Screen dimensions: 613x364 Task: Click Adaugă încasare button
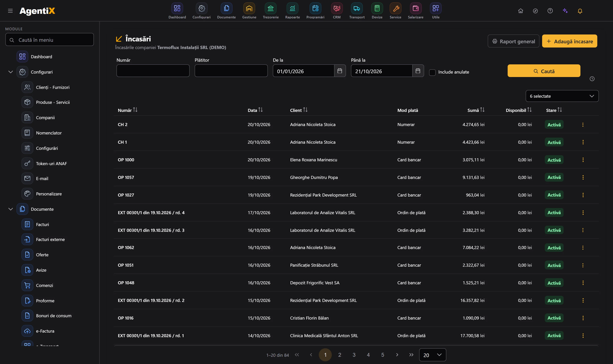click(x=569, y=41)
